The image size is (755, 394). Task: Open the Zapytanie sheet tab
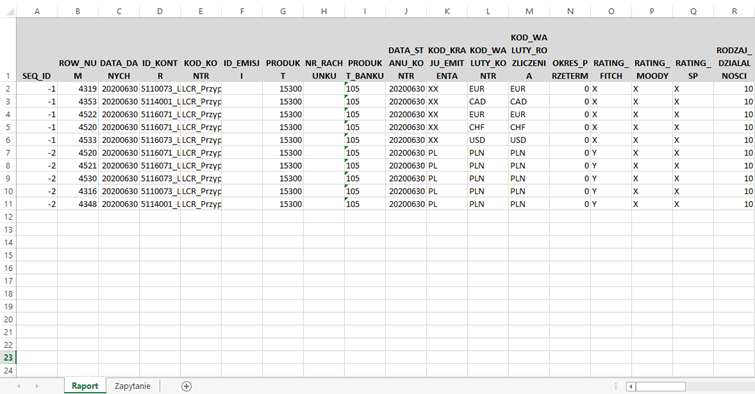(132, 386)
